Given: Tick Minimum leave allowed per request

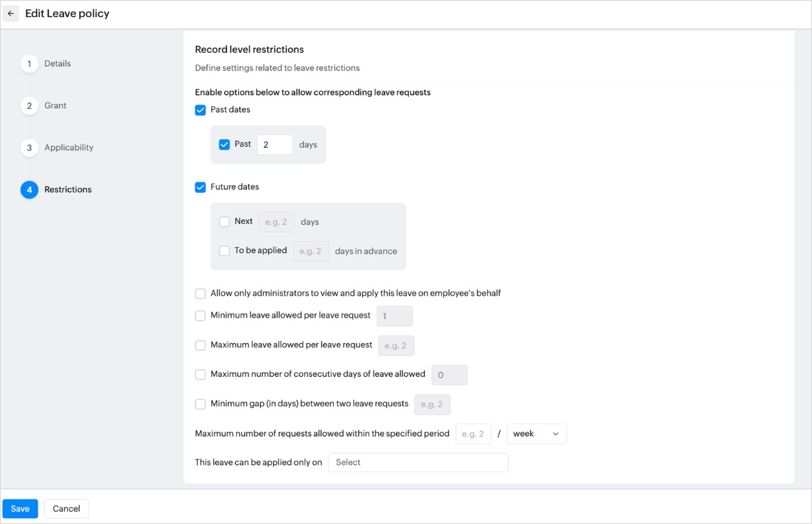Looking at the screenshot, I should (201, 316).
